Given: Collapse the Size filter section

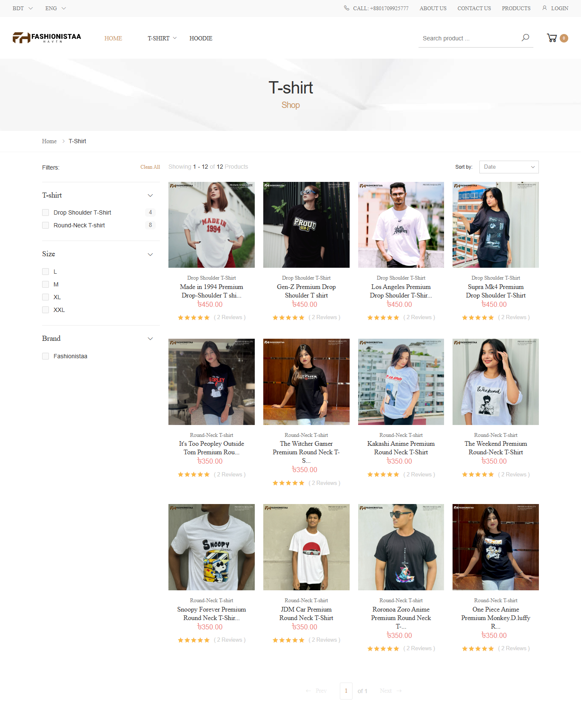Looking at the screenshot, I should pos(150,254).
